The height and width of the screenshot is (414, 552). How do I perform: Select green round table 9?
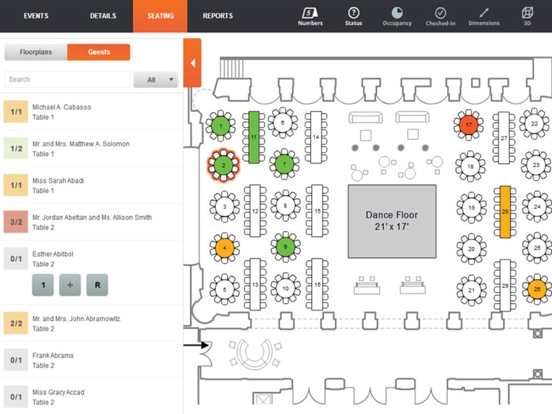pos(286,247)
